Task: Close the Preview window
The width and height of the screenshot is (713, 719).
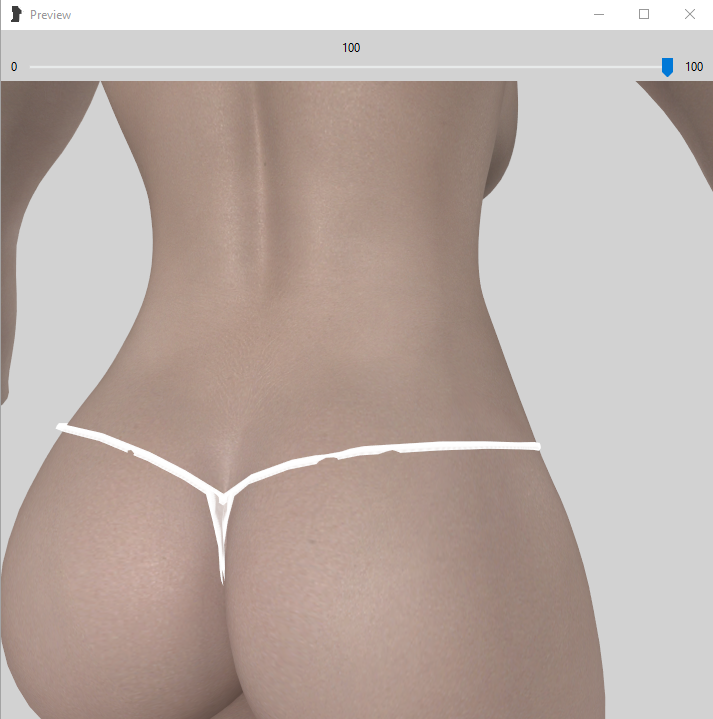Action: coord(690,14)
